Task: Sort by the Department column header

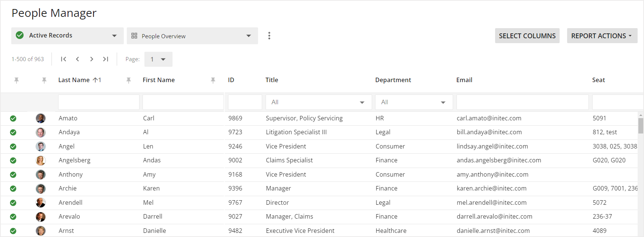Action: tap(393, 80)
